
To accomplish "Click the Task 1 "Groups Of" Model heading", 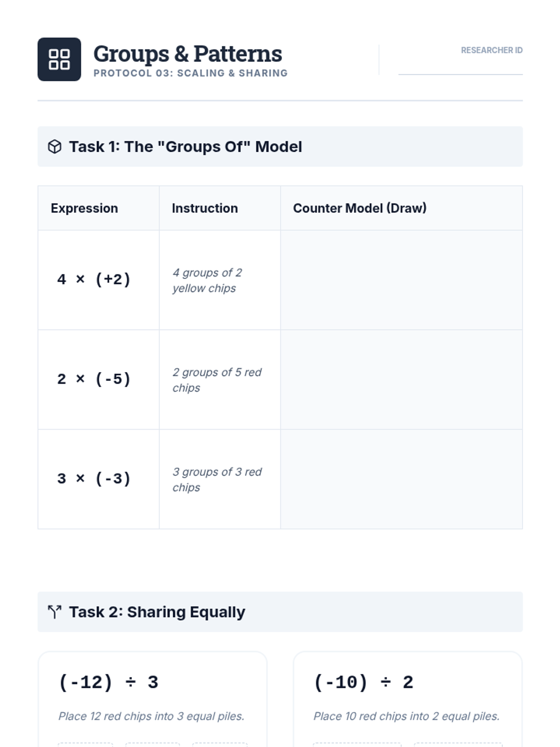I will pos(185,147).
